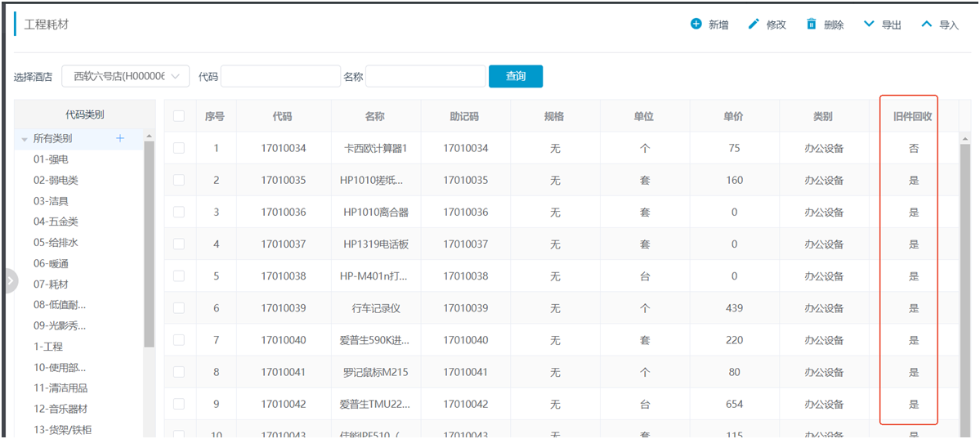The height and width of the screenshot is (439, 980).
Task: Open the 选择酒店 hotel dropdown
Action: pos(126,76)
